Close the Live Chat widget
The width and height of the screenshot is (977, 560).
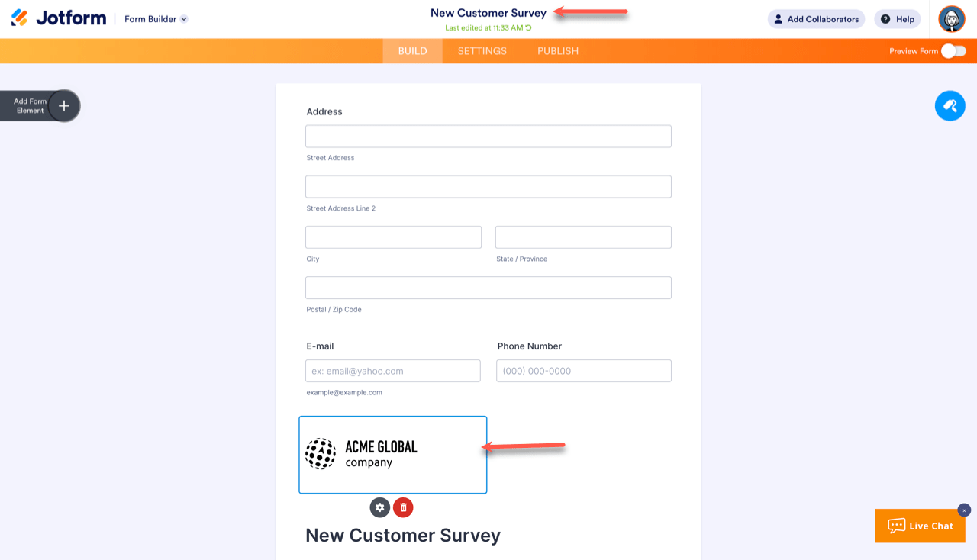click(964, 510)
